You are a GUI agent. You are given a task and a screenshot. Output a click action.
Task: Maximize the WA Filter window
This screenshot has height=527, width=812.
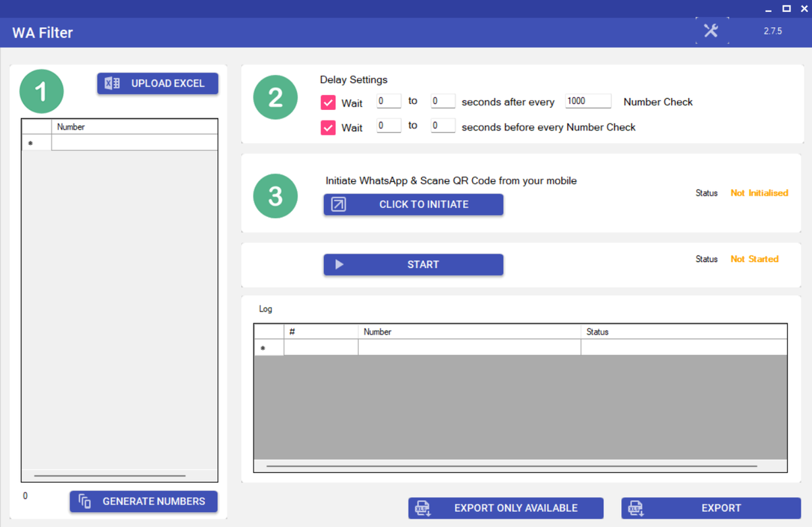786,9
